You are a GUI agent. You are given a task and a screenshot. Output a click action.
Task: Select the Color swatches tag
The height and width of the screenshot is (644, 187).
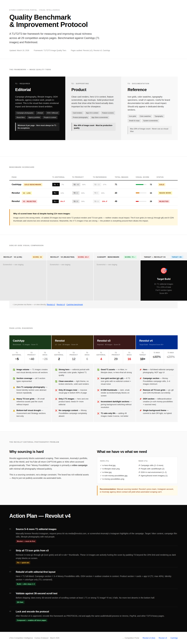(145, 116)
